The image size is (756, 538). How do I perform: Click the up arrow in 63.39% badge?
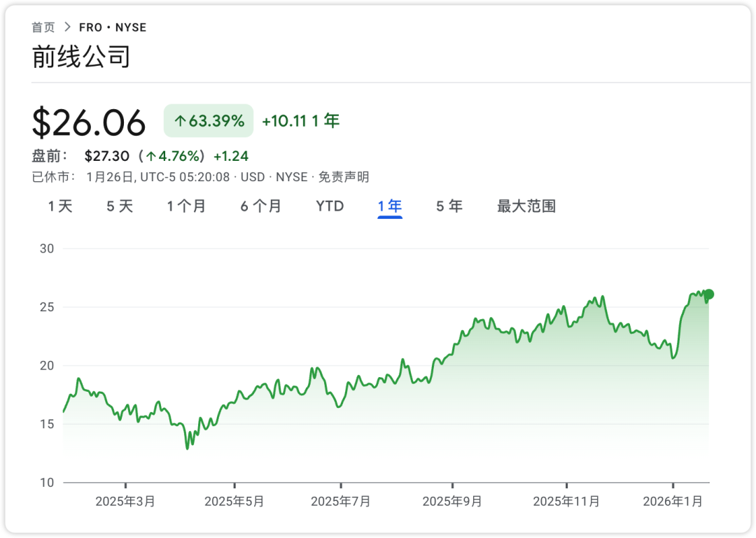(x=180, y=122)
